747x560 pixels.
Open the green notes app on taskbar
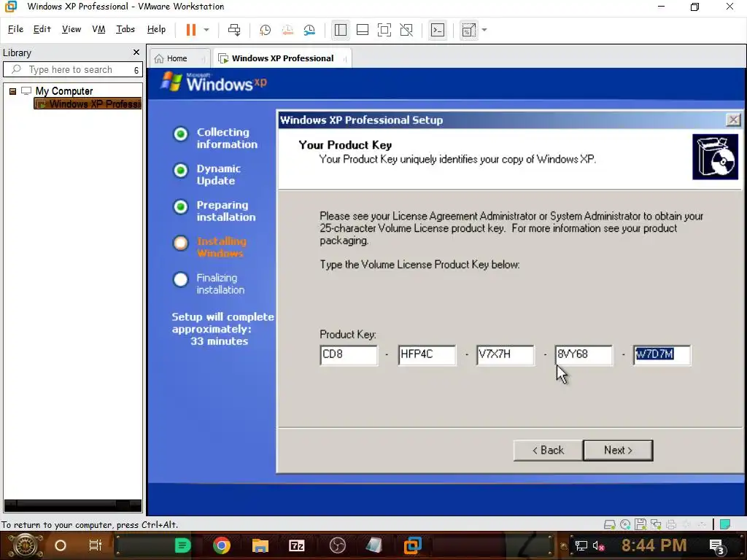182,545
